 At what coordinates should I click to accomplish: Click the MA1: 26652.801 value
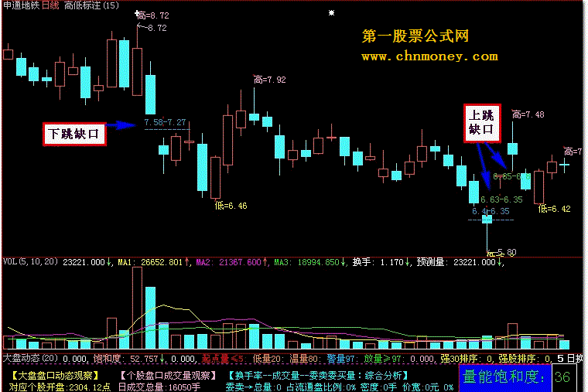tap(150, 262)
